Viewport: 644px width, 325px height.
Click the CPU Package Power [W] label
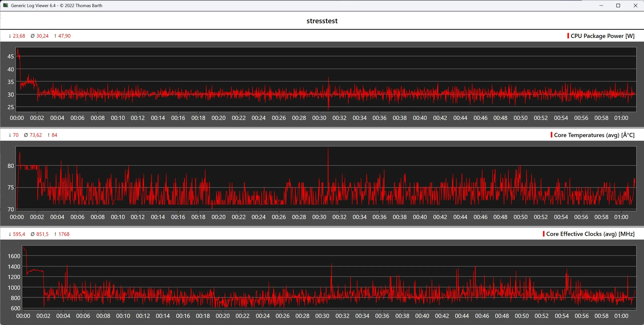[x=602, y=36]
